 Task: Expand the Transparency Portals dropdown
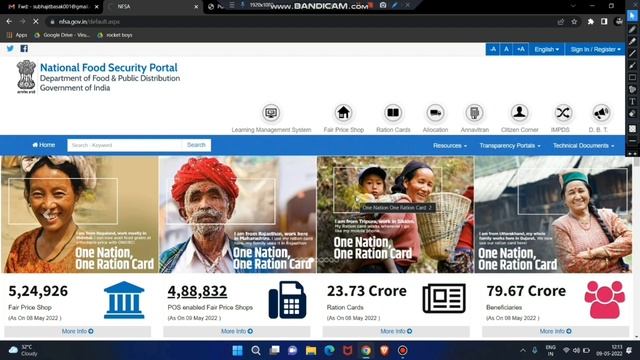(x=510, y=146)
